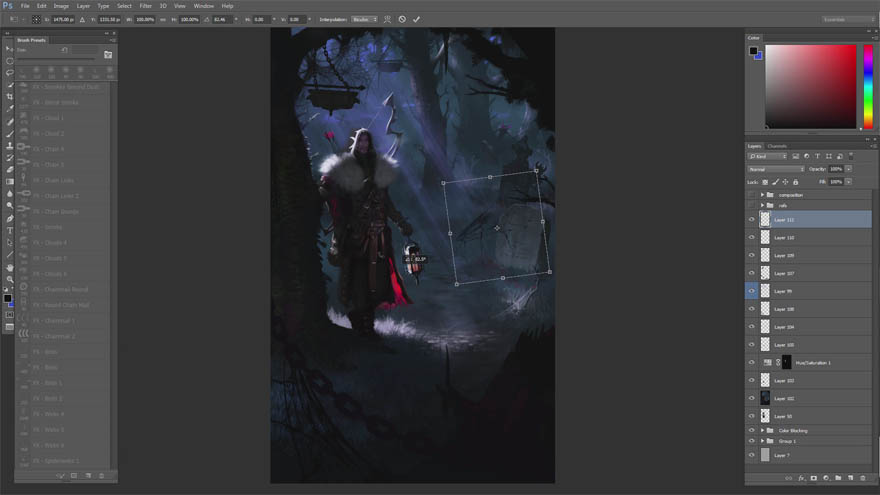Toggle Quick Mask mode in the toolbar
The image size is (880, 495).
[10, 315]
